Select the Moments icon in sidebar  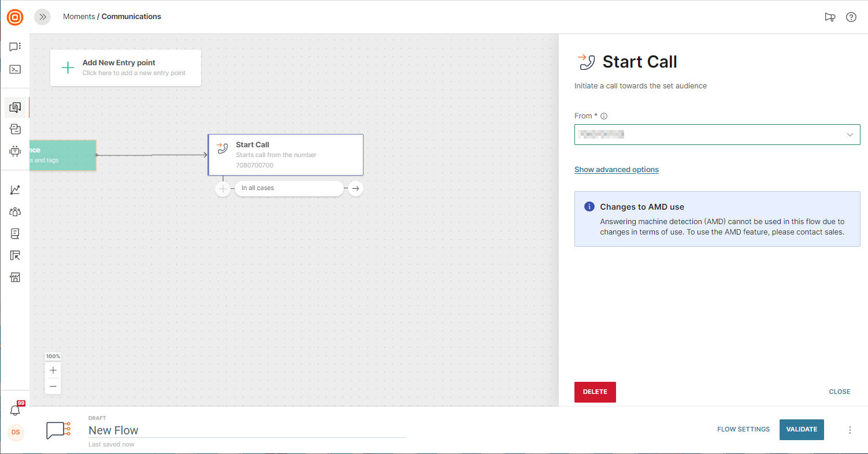point(15,107)
